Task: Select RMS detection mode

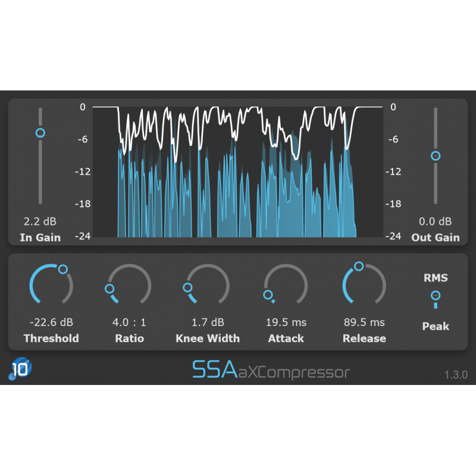Action: coord(436,277)
